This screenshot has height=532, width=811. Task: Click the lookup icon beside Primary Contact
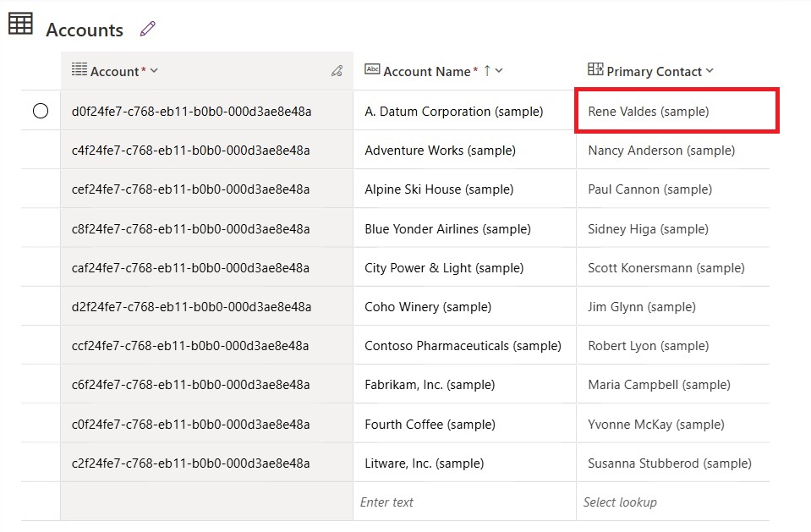click(595, 69)
